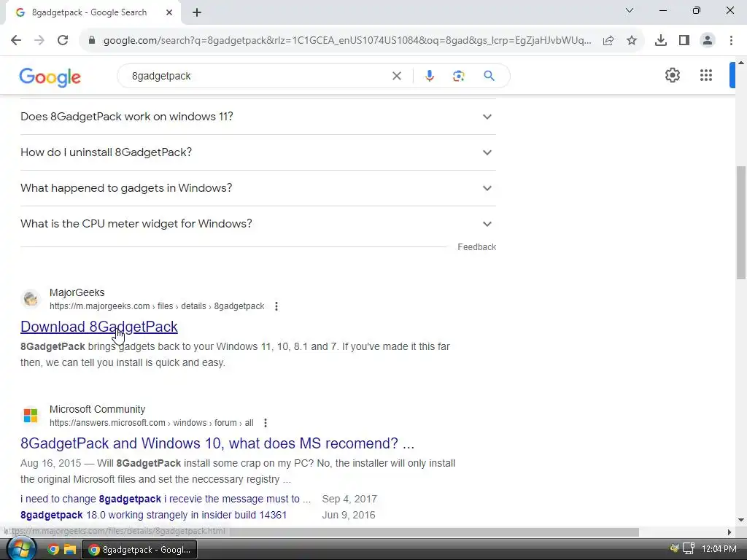
Task: Open the Chrome downloads icon
Action: pyautogui.click(x=661, y=41)
